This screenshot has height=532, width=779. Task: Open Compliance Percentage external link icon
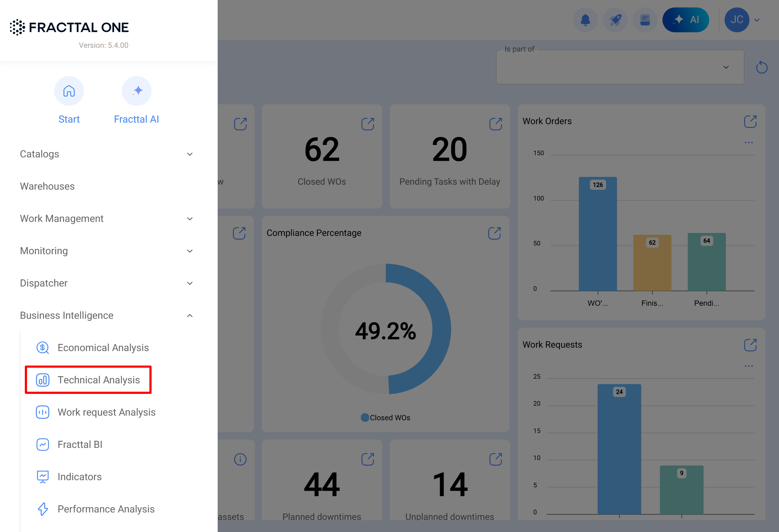[x=494, y=233]
